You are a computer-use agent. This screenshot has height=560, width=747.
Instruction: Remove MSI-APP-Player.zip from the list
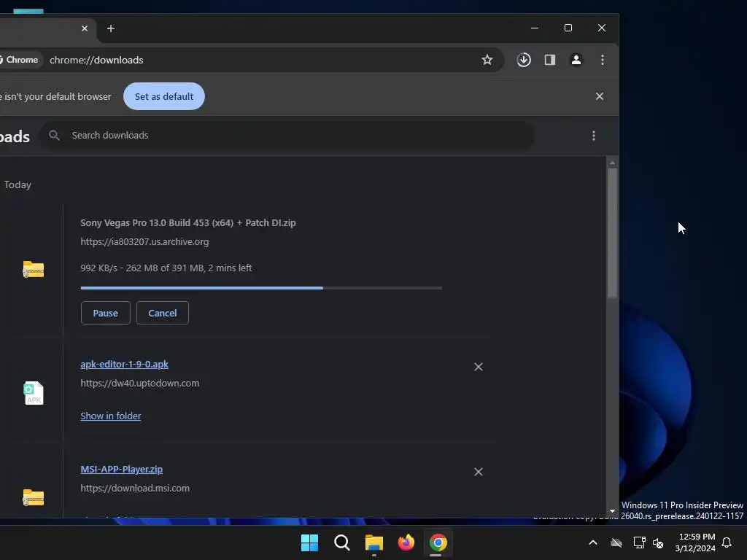pyautogui.click(x=479, y=472)
